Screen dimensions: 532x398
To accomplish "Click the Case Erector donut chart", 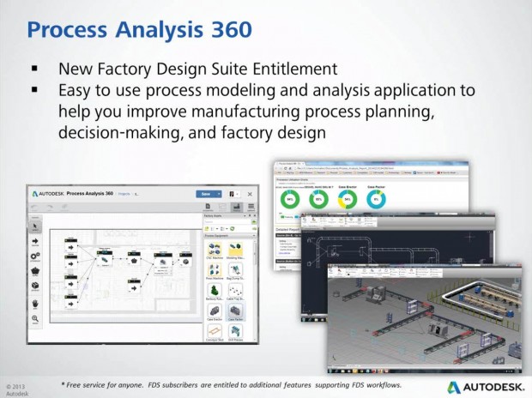I will (345, 198).
